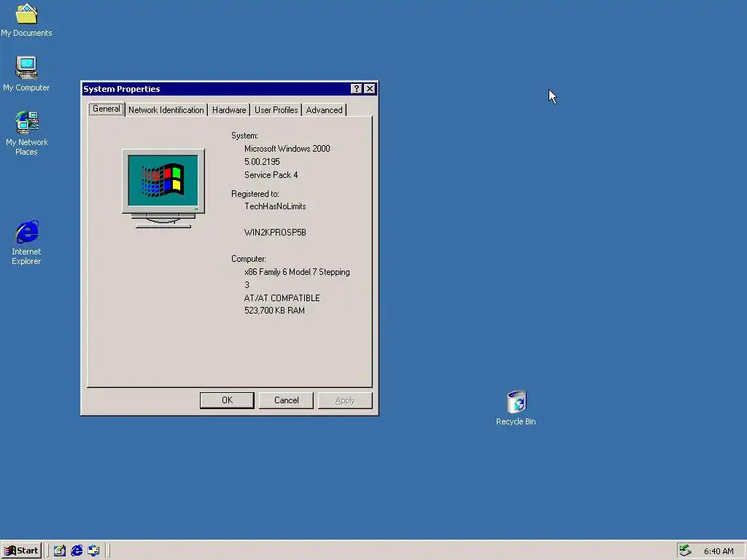Image resolution: width=747 pixels, height=560 pixels.
Task: Launch Outlook Express from quick launch bar
Action: click(x=93, y=551)
